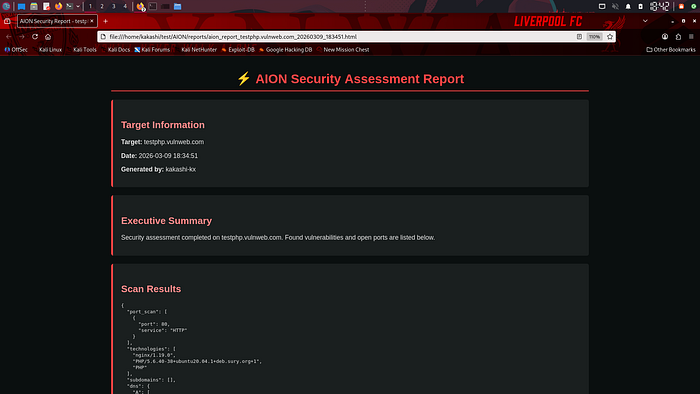This screenshot has width=700, height=394.
Task: Open the Kali NetHunter bookmark
Action: (x=196, y=50)
